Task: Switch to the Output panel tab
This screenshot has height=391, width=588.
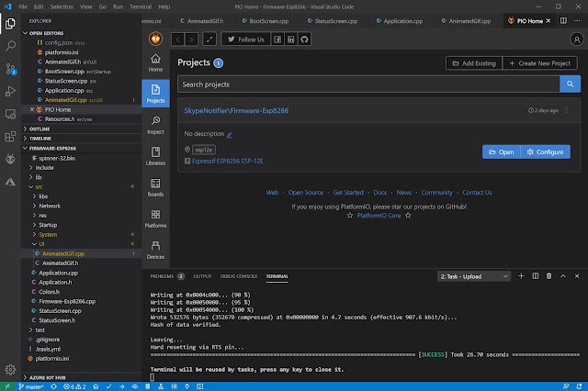Action: 202,276
